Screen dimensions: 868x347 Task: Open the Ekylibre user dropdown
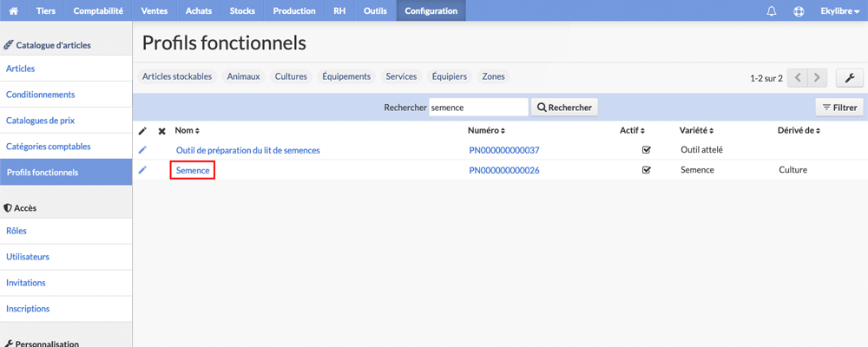pyautogui.click(x=839, y=10)
